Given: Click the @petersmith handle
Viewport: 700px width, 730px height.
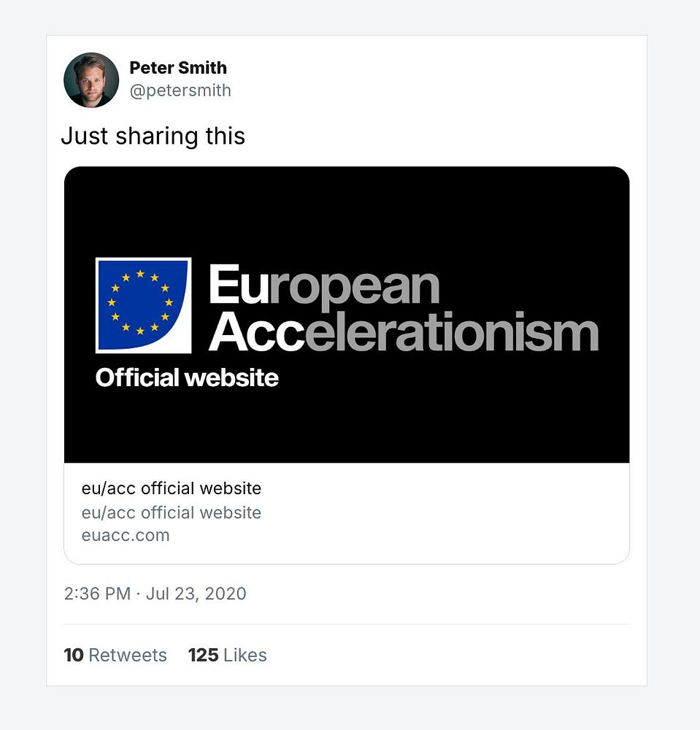Looking at the screenshot, I should (180, 91).
